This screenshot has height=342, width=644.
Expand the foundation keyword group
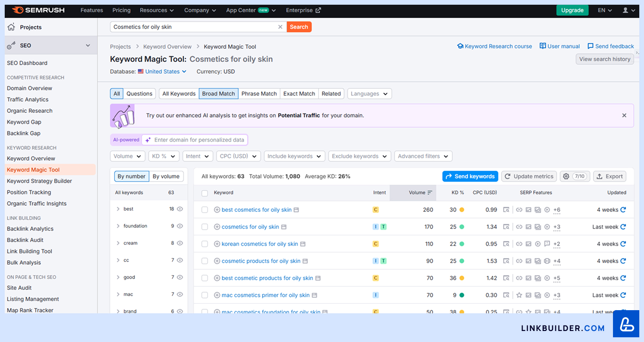[x=118, y=226]
